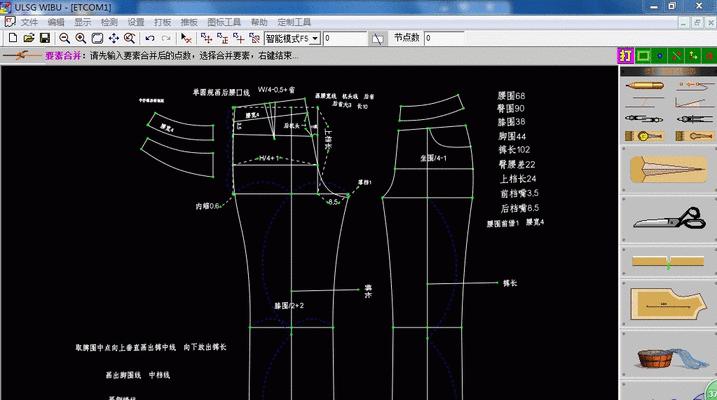Select the scissors cutting tool
Viewport: 717px width, 400px height.
click(x=669, y=219)
